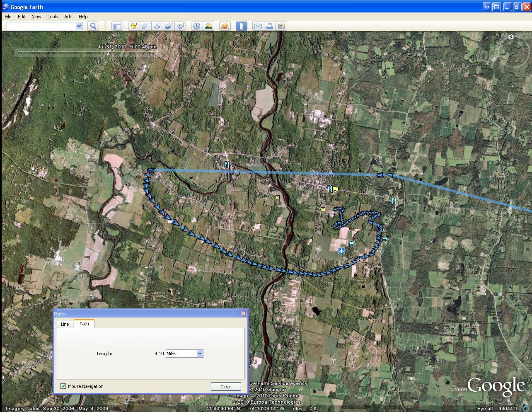Open the Add menu

click(68, 17)
